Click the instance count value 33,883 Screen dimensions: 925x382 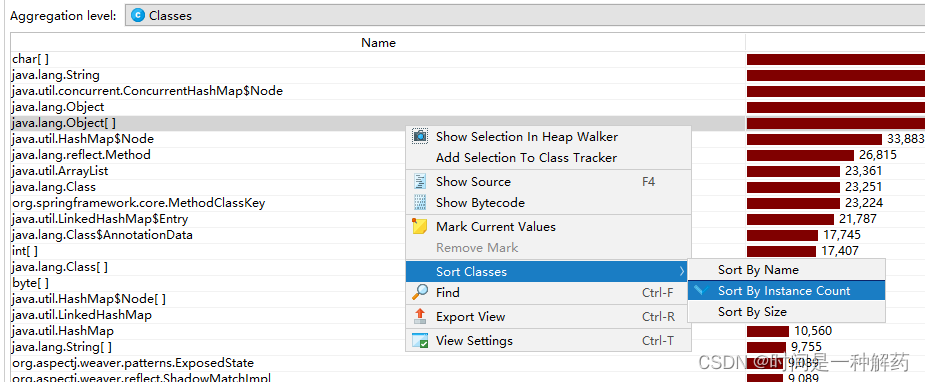(906, 139)
